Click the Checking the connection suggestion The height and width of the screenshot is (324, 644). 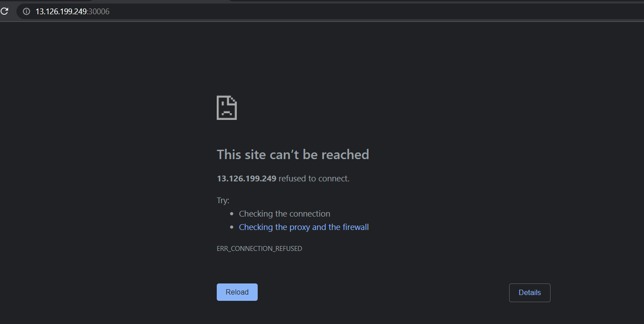click(284, 214)
